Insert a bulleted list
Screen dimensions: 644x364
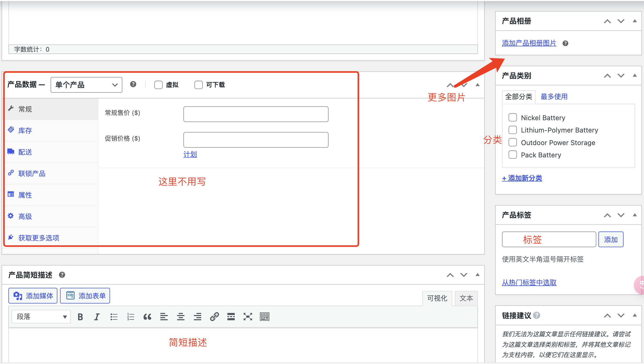tap(114, 317)
